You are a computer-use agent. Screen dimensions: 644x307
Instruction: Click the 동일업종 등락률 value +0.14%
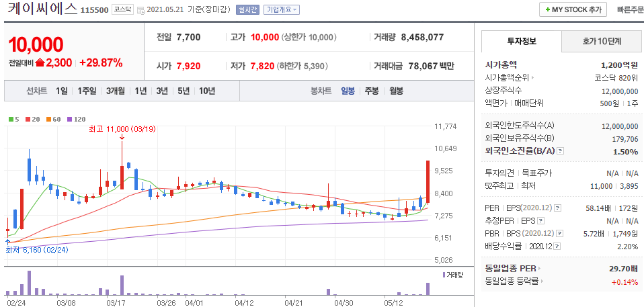[x=625, y=281]
